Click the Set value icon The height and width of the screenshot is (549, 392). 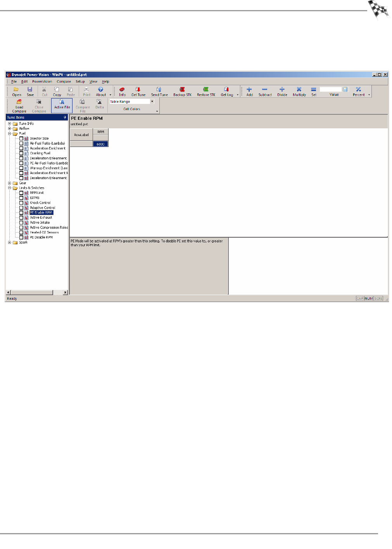pos(314,91)
